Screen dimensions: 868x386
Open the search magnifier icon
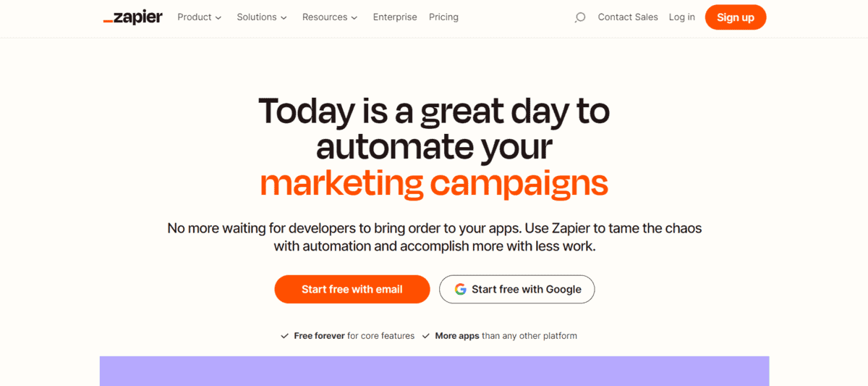point(579,17)
